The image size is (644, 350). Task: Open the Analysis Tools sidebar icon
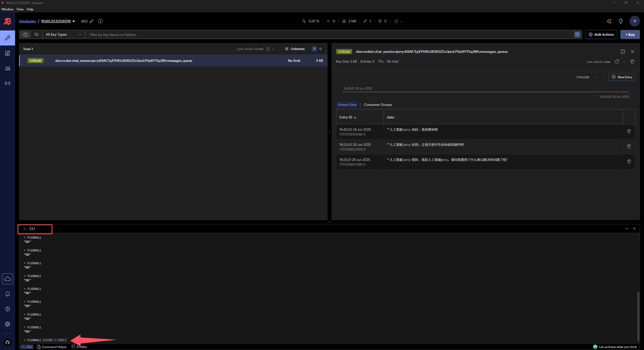click(8, 68)
